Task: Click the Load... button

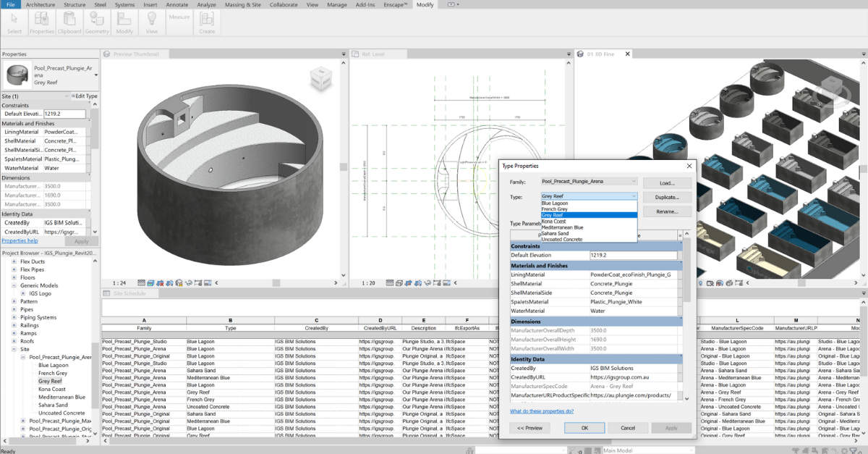Action: coord(666,182)
